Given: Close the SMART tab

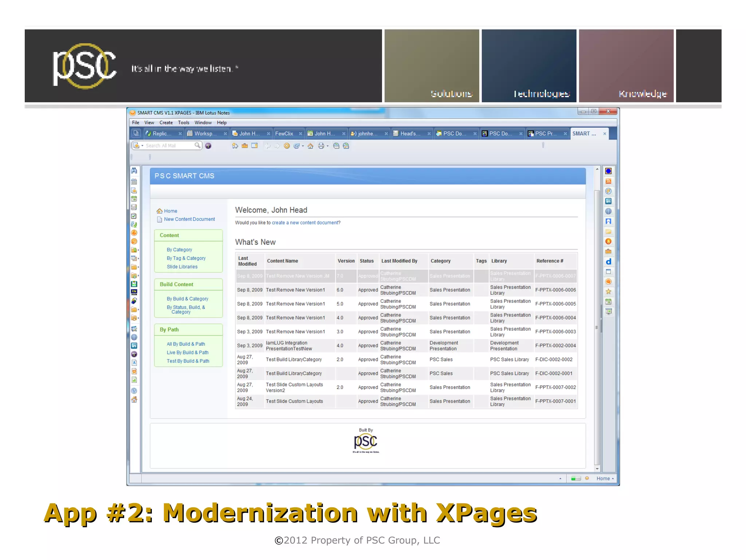Looking at the screenshot, I should tap(605, 134).
